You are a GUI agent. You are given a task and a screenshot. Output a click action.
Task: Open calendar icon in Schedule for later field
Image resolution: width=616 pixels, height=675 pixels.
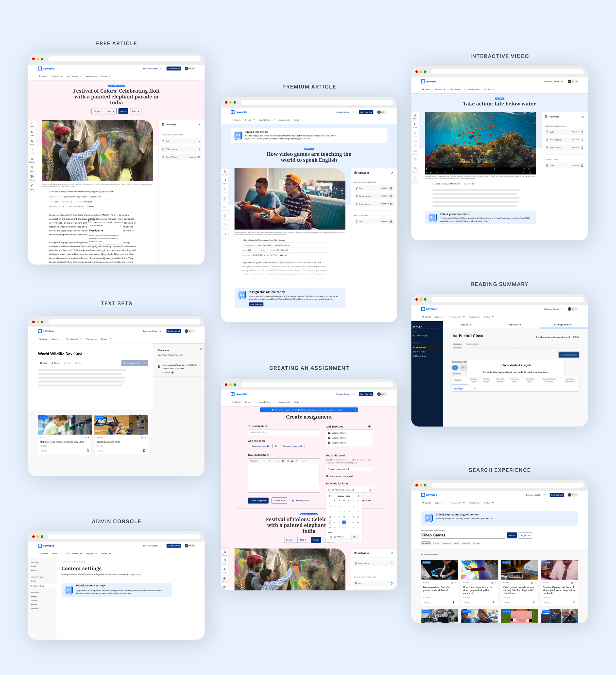click(370, 490)
